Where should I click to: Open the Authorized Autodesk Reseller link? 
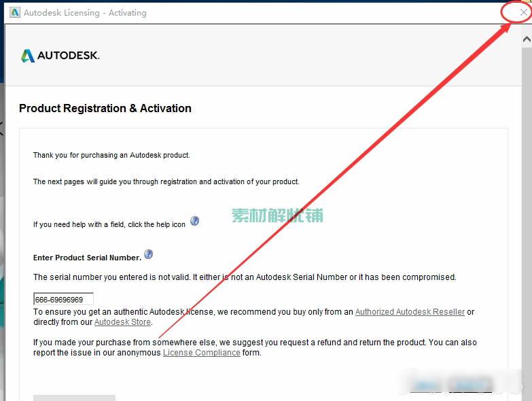[x=410, y=312]
